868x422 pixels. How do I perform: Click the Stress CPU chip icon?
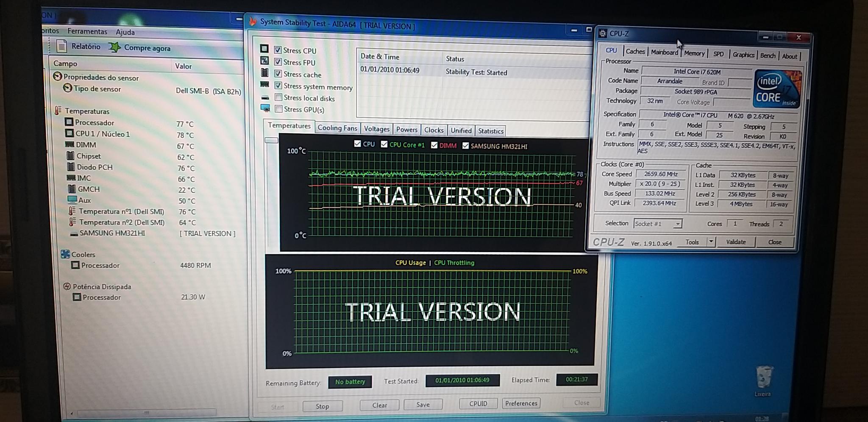point(264,49)
